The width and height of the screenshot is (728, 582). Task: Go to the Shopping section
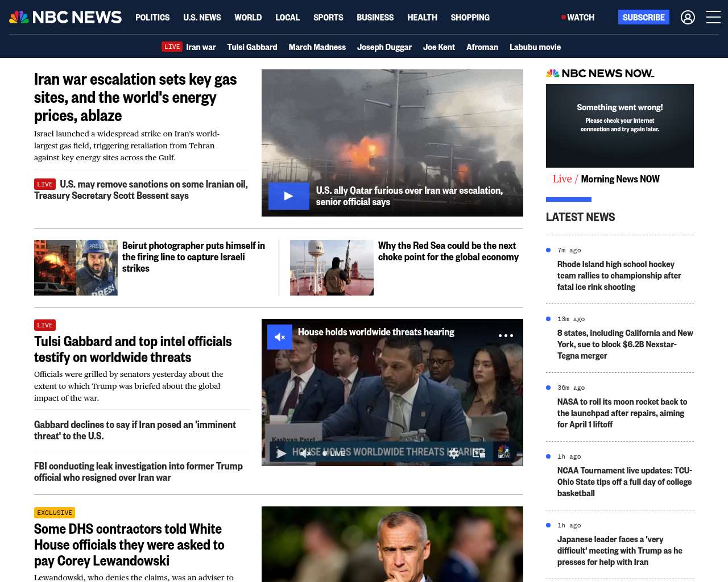pos(470,18)
